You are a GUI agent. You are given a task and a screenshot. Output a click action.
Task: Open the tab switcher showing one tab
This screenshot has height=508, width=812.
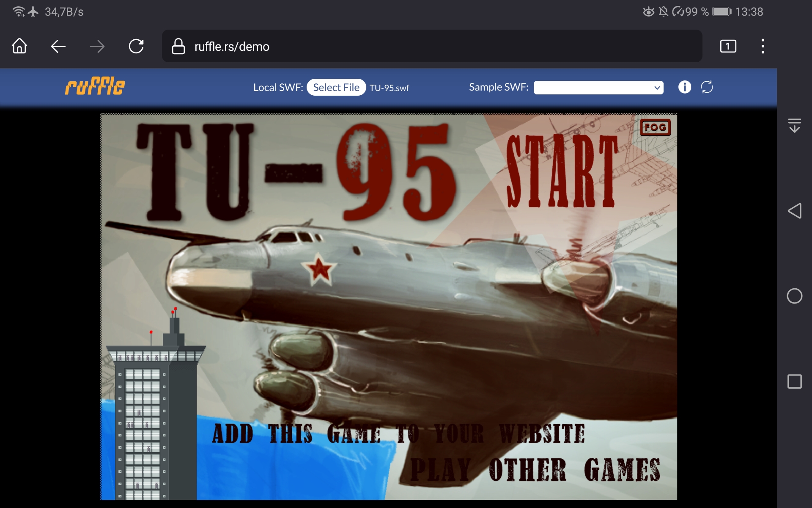(x=728, y=47)
